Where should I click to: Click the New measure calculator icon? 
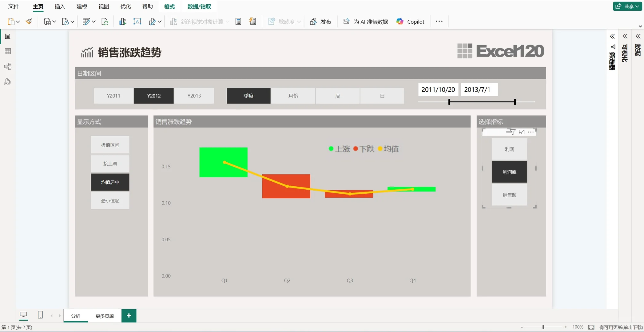tap(238, 22)
